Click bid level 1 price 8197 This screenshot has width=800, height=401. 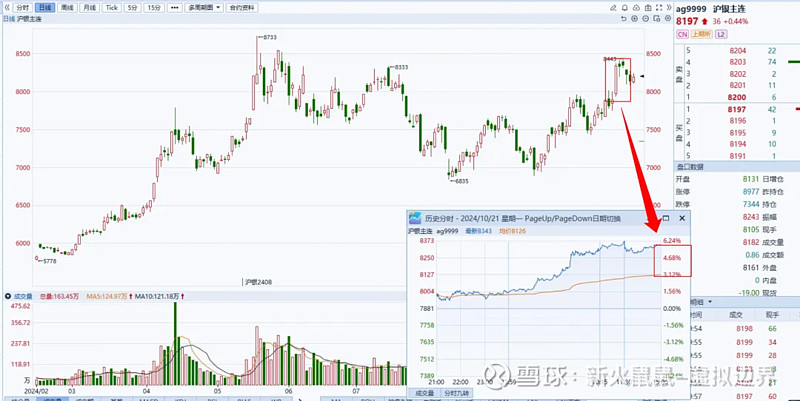pos(738,109)
